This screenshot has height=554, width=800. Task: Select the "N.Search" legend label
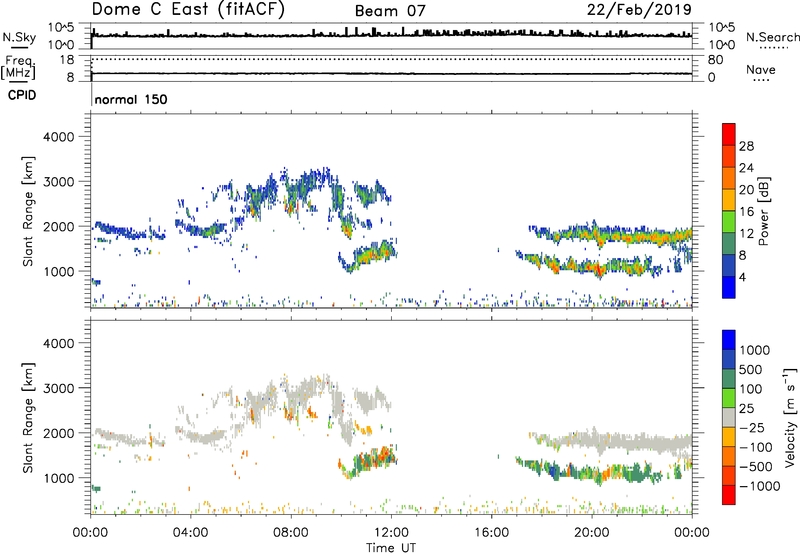(x=772, y=37)
